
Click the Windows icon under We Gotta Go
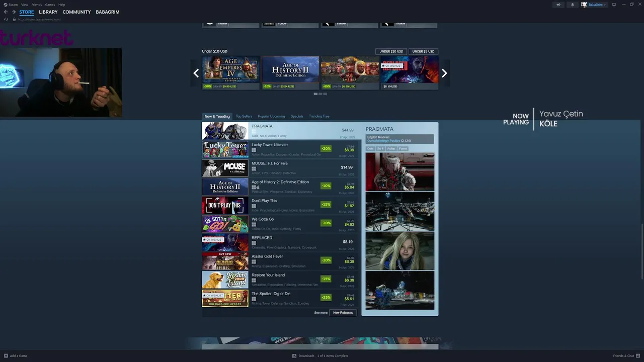(x=254, y=224)
